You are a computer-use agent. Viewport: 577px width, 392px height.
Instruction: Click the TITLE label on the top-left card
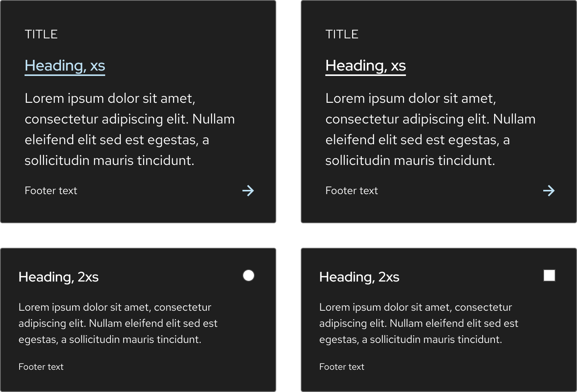[x=41, y=34]
